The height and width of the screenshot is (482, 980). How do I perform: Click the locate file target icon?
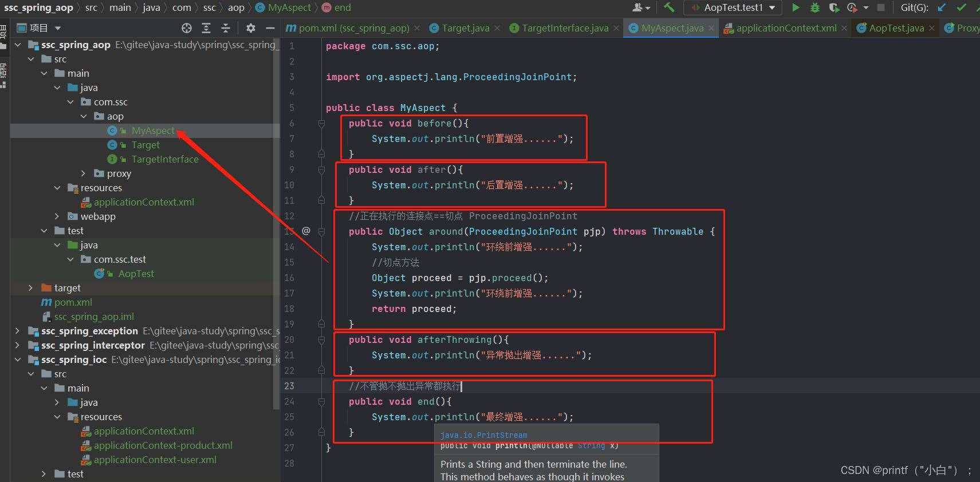tap(187, 28)
